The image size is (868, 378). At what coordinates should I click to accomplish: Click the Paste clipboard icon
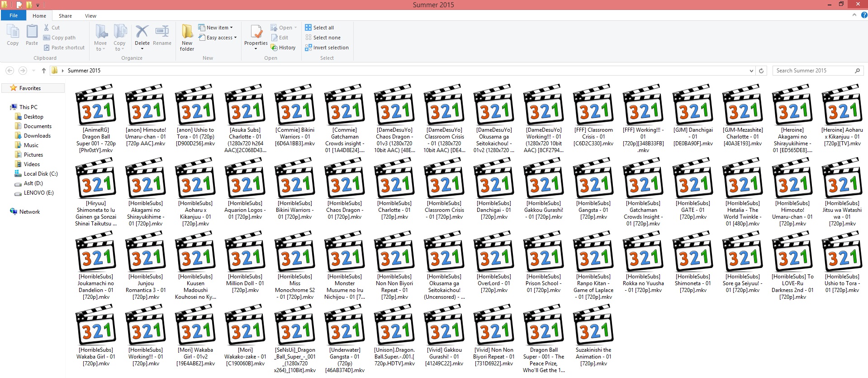pyautogui.click(x=32, y=35)
